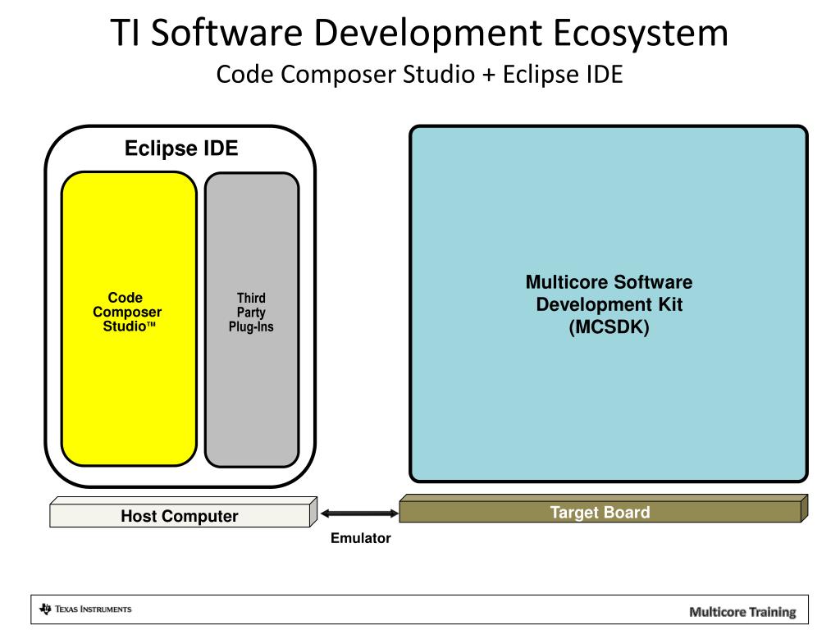This screenshot has width=840, height=630.
Task: Click the 'TI Software Development Ecosystem' title
Action: point(419,33)
